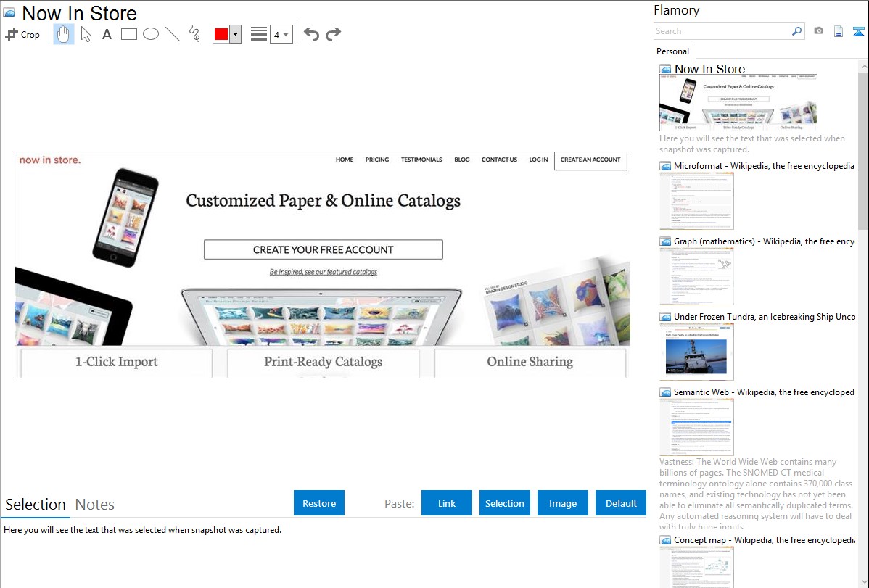This screenshot has height=588, width=869.
Task: Open Concept map snapshot thumbnail
Action: tap(696, 568)
